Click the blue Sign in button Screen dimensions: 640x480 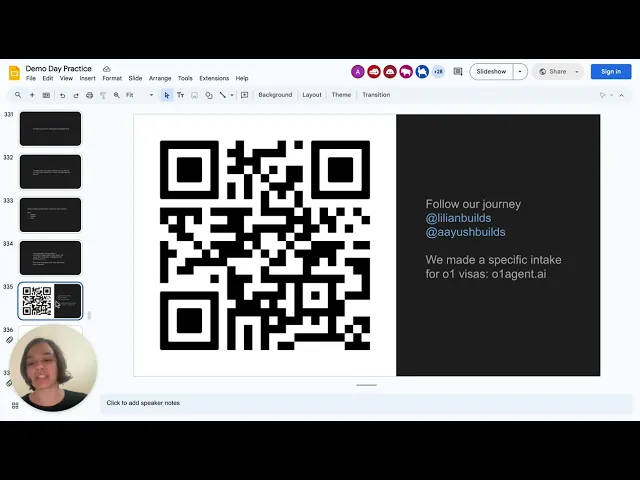click(x=611, y=71)
